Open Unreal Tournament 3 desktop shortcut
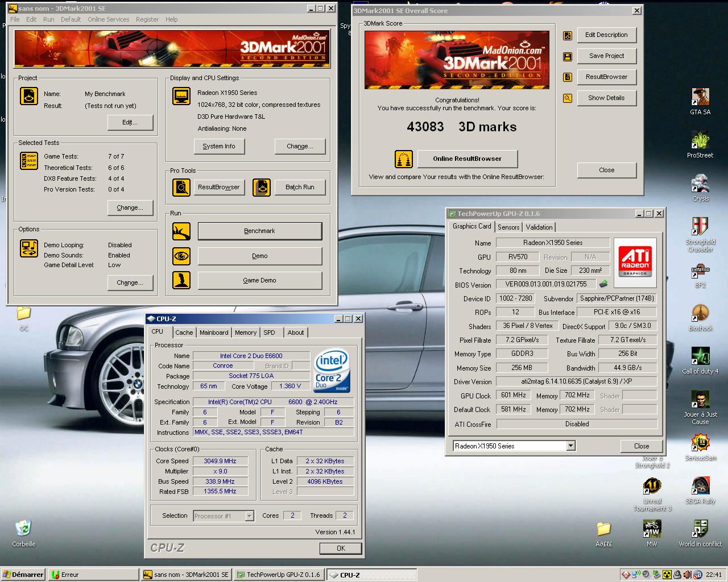Image resolution: width=728 pixels, height=582 pixels. [x=652, y=493]
